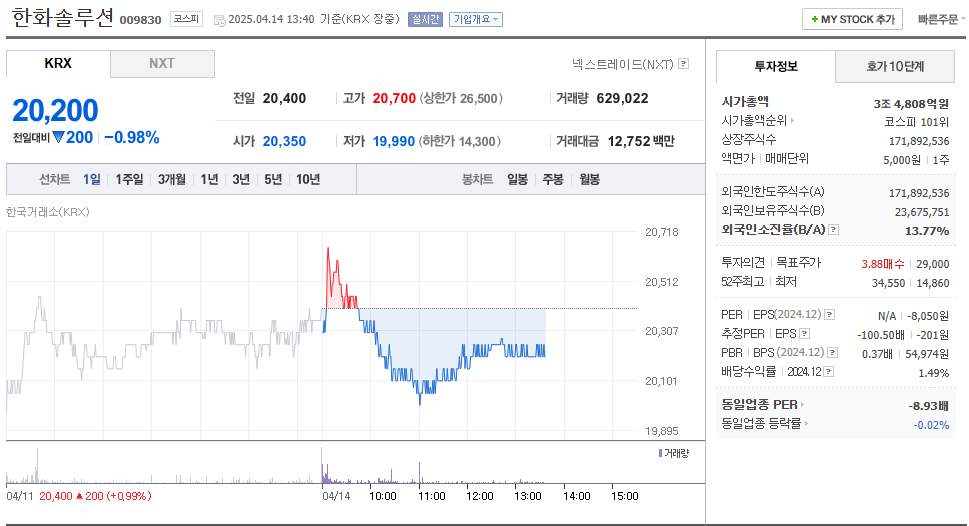Click the help icon next to PER EPS(2024.12)
The image size is (969, 526).
click(829, 315)
